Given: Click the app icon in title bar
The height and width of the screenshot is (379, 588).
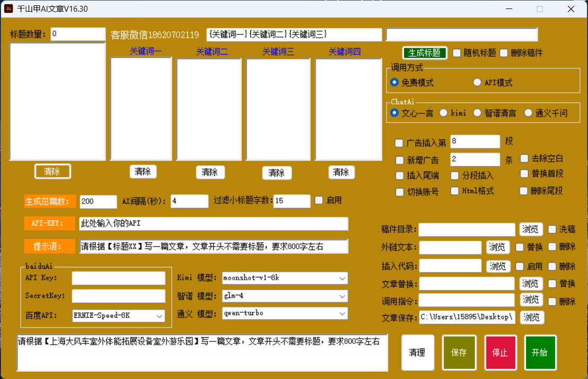Looking at the screenshot, I should tap(8, 8).
